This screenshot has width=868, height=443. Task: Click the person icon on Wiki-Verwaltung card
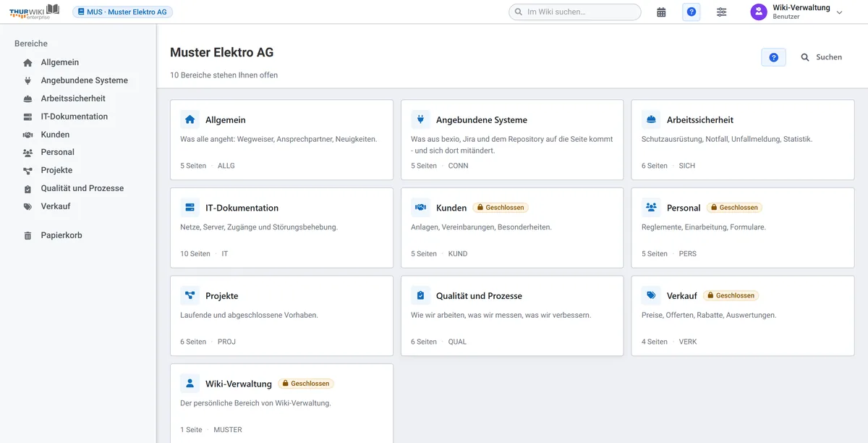tap(190, 384)
